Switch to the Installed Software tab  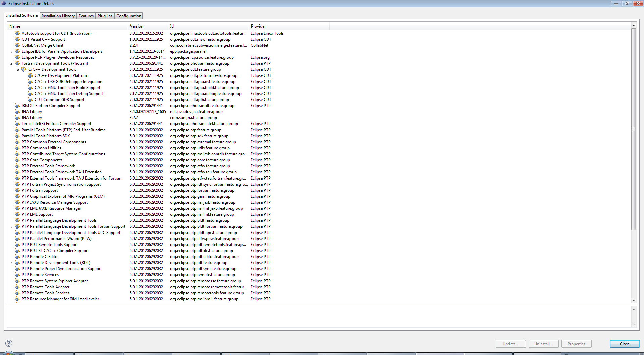tap(22, 15)
